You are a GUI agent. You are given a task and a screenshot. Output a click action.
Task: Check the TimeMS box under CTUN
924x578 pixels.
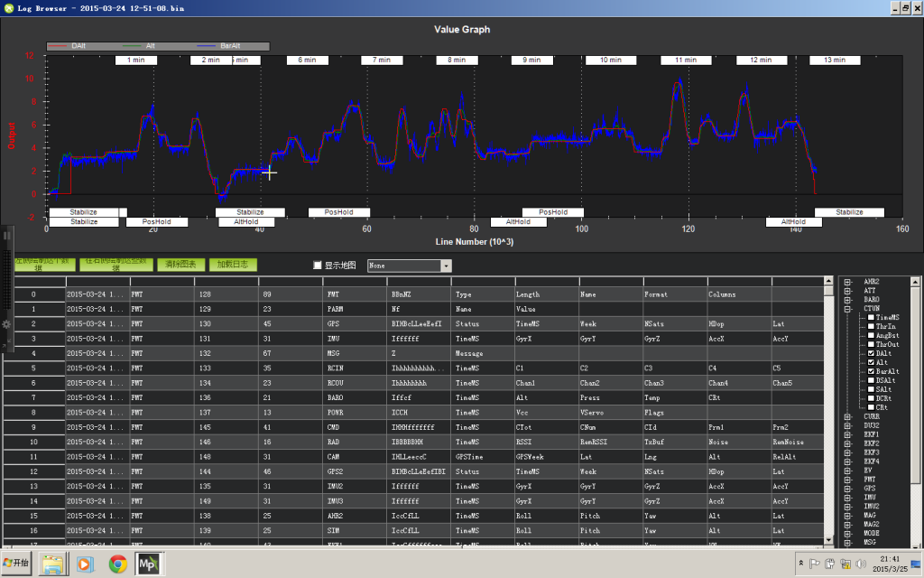pyautogui.click(x=871, y=317)
